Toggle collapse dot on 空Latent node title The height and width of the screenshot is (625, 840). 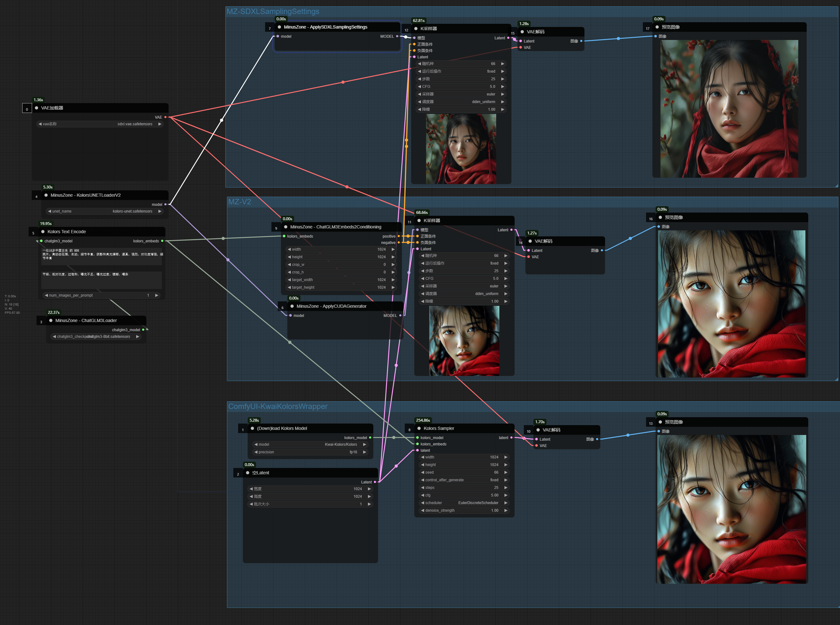248,473
